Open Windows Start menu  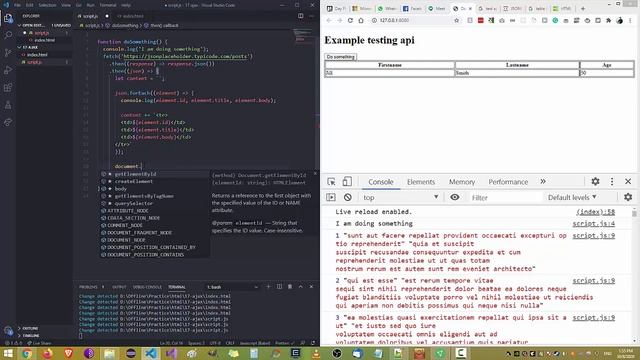coord(8,353)
